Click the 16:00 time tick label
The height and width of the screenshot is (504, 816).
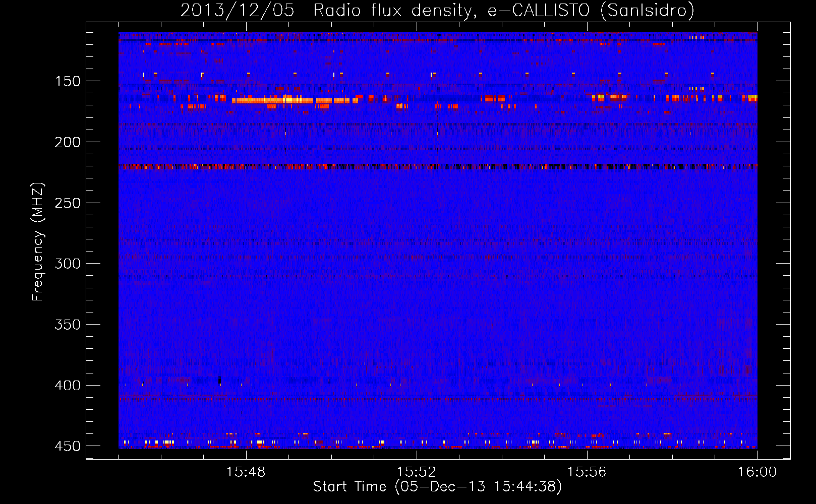(x=757, y=472)
